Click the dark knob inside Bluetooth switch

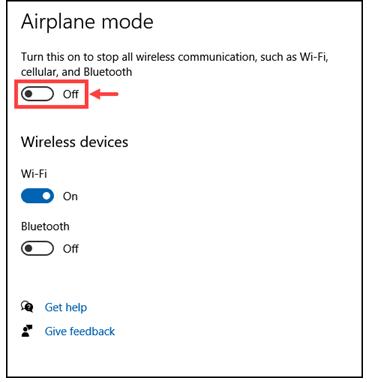point(29,248)
